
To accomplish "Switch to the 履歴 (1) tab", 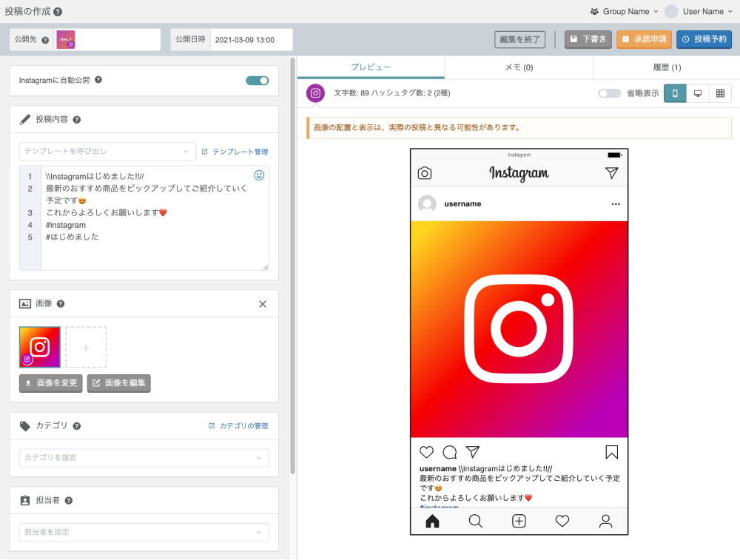I will pyautogui.click(x=667, y=67).
